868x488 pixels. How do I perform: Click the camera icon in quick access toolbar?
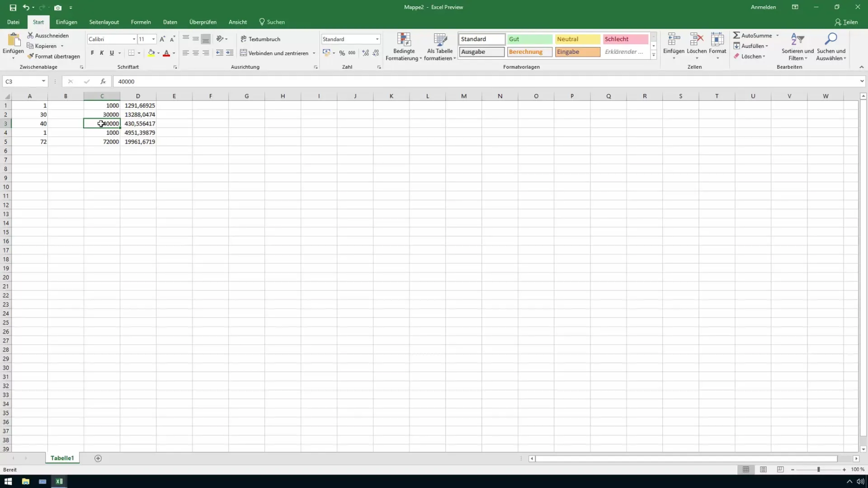(58, 7)
